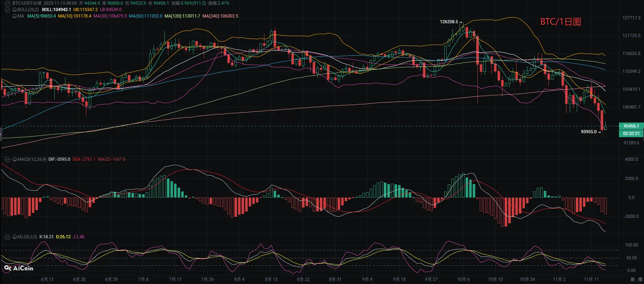Open KDJ(9,3,3) indicator settings

tap(27, 237)
